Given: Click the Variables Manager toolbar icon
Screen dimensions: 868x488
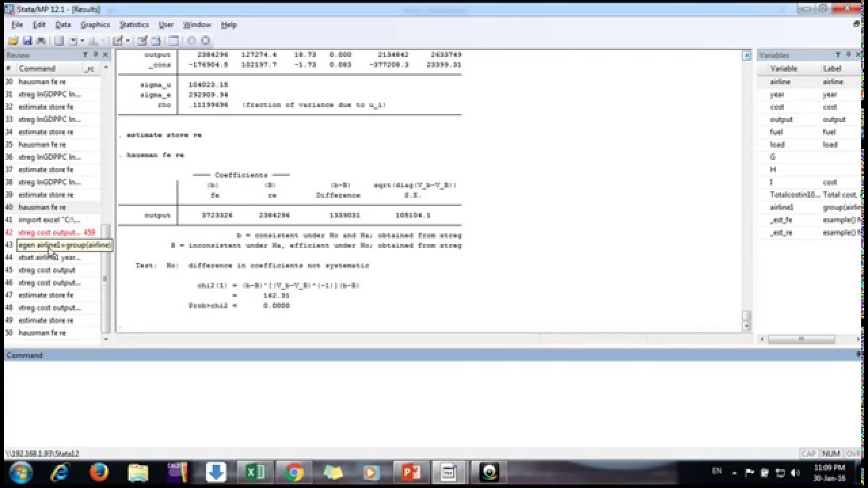Looking at the screenshot, I should click(x=174, y=41).
